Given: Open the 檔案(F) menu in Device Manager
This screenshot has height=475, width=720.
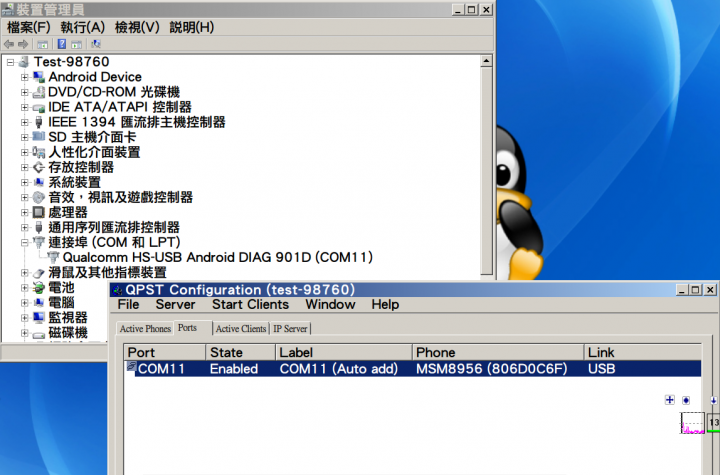Looking at the screenshot, I should pyautogui.click(x=28, y=28).
